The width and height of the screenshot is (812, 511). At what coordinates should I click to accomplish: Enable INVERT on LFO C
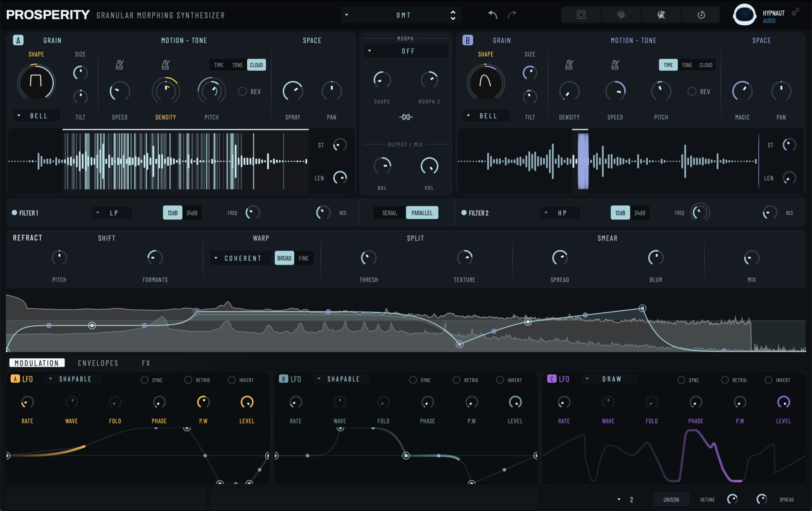coord(768,380)
